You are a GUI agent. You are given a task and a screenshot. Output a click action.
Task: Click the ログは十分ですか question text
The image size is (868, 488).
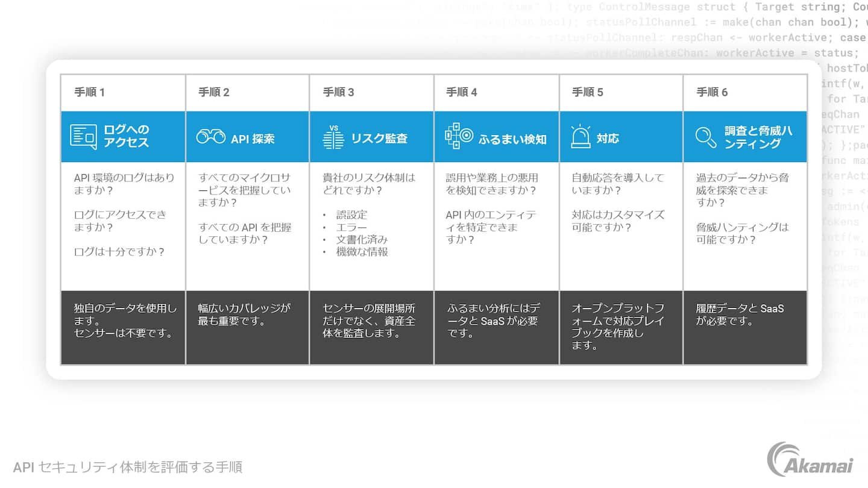[119, 252]
